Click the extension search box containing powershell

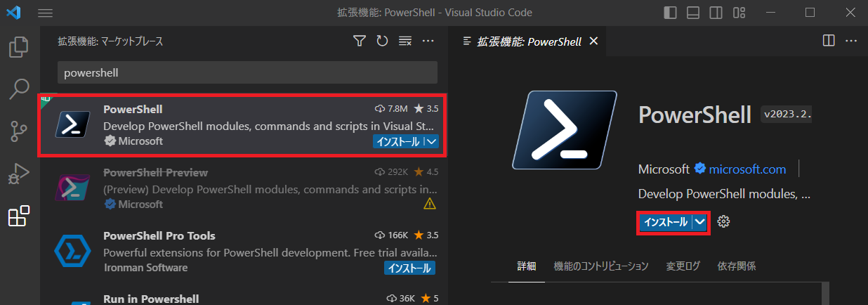(247, 72)
